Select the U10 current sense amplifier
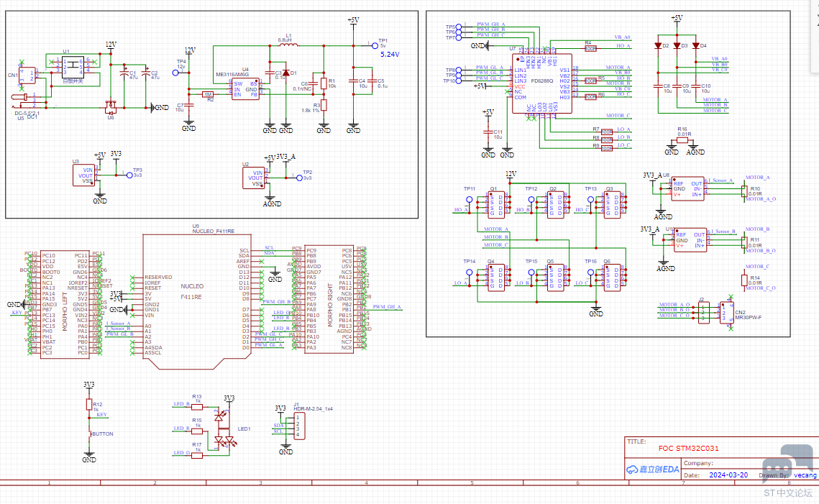 (x=690, y=239)
